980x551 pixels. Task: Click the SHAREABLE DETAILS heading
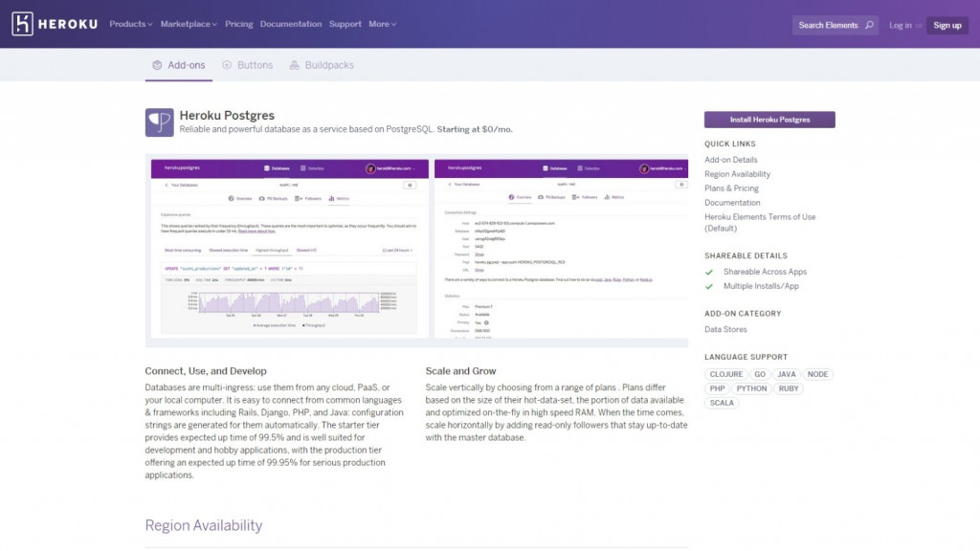pyautogui.click(x=746, y=256)
